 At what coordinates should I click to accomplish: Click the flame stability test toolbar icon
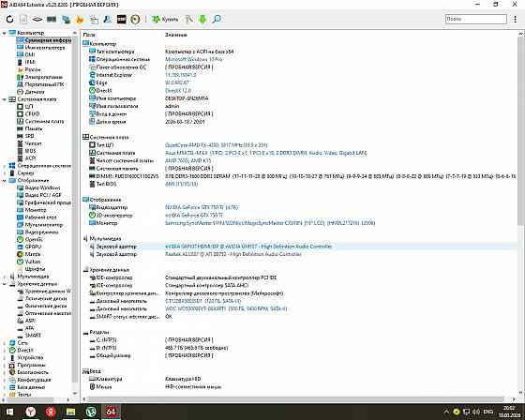80,19
